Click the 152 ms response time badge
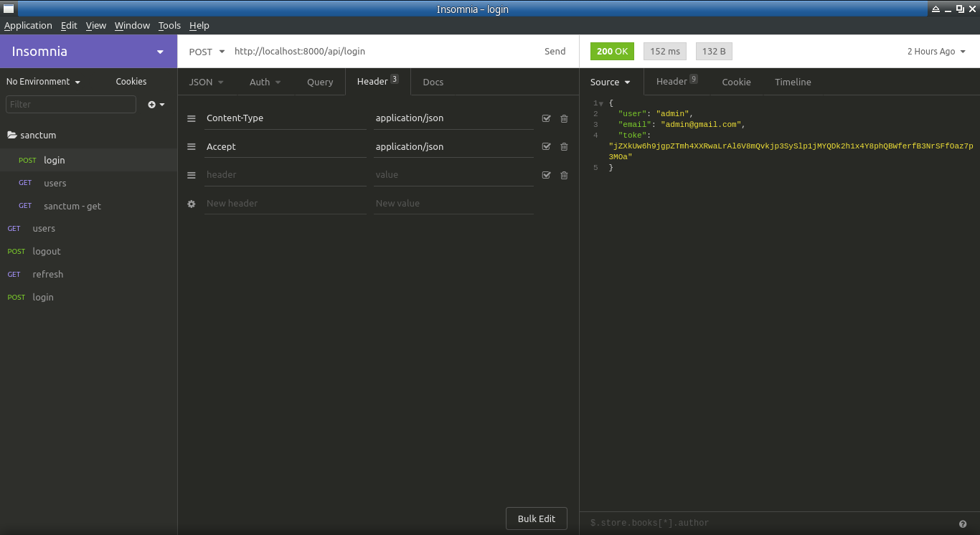 (x=665, y=52)
